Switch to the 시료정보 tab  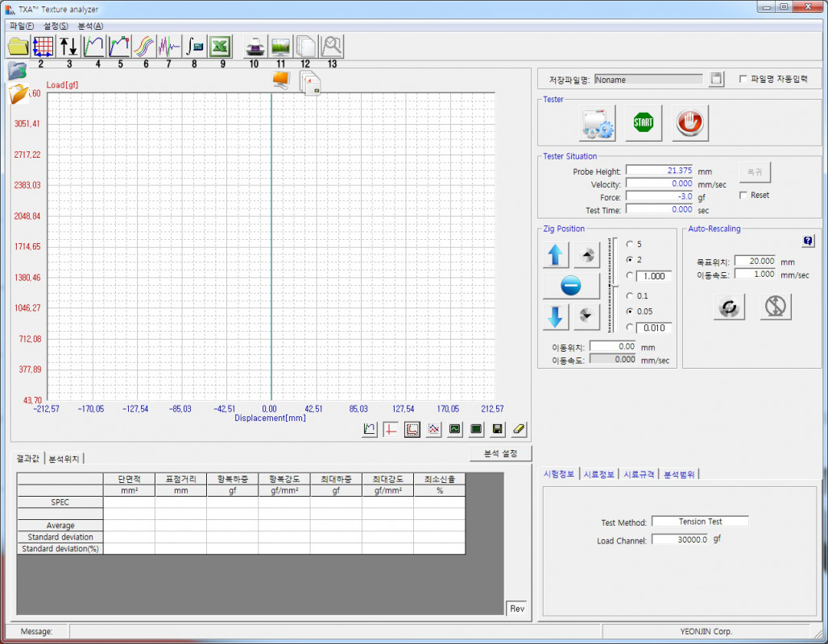tap(598, 474)
